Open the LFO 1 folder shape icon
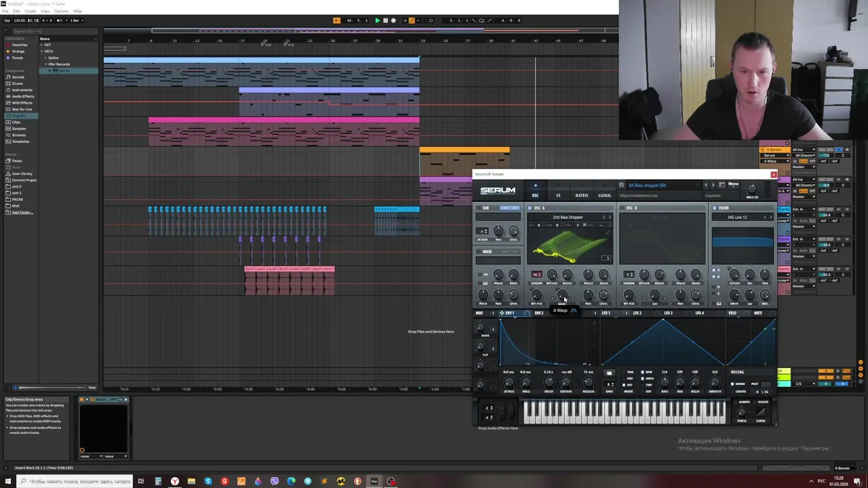Viewport: 868px width, 488px height. tap(609, 373)
